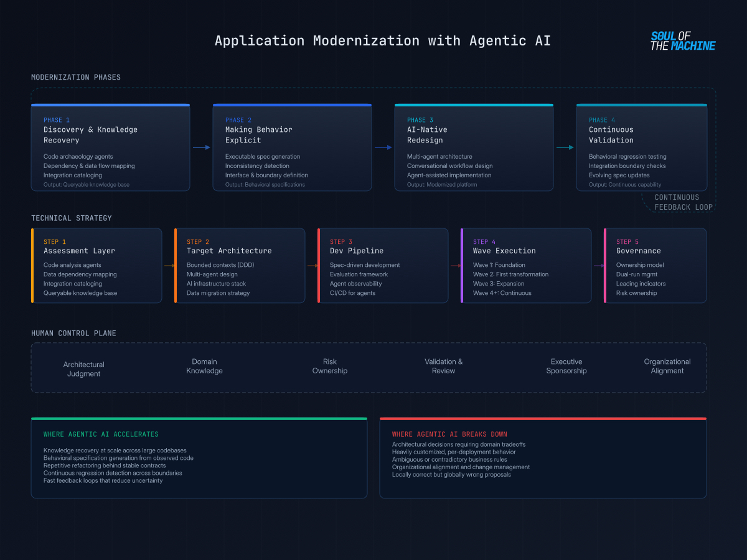Click 'Evaluation framework' line
This screenshot has width=747, height=560.
(x=359, y=274)
